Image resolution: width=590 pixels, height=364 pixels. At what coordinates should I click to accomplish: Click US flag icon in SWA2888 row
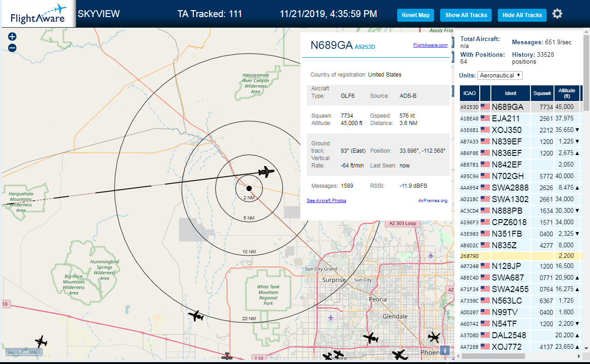pyautogui.click(x=485, y=187)
